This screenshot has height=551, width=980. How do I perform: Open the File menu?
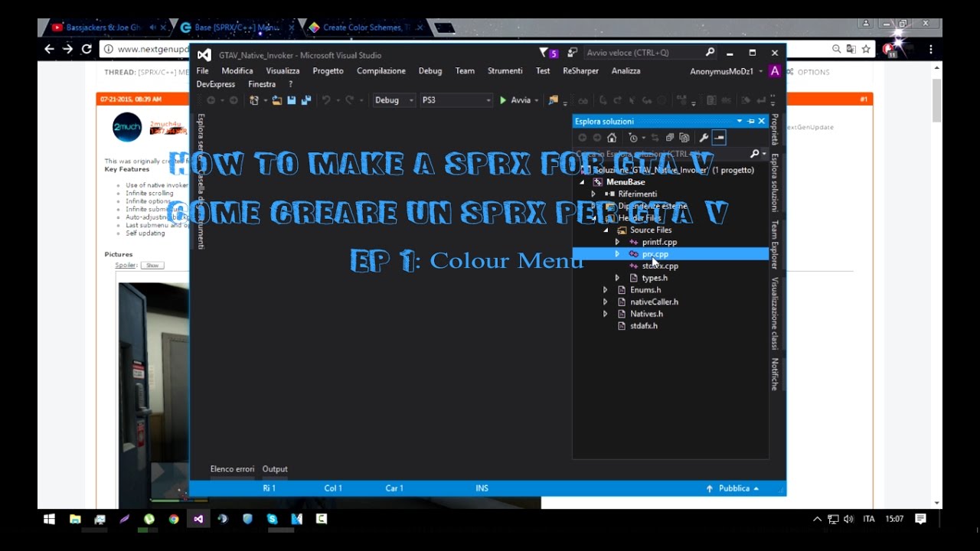(202, 71)
